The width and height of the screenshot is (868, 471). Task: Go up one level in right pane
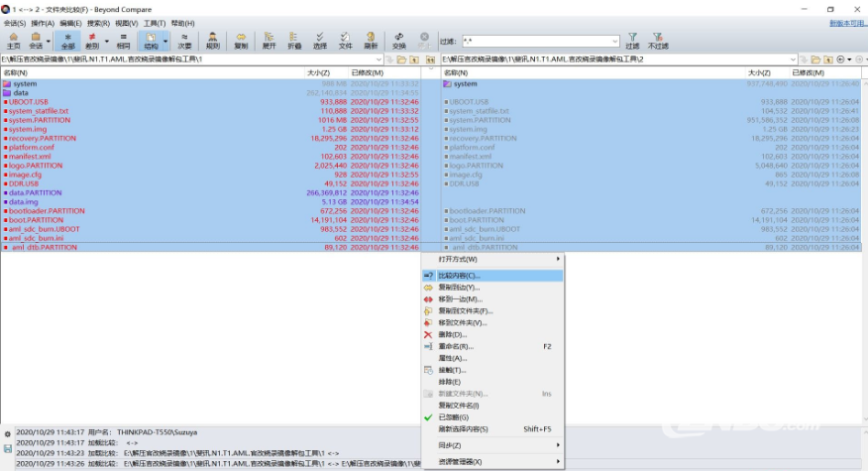click(828, 59)
